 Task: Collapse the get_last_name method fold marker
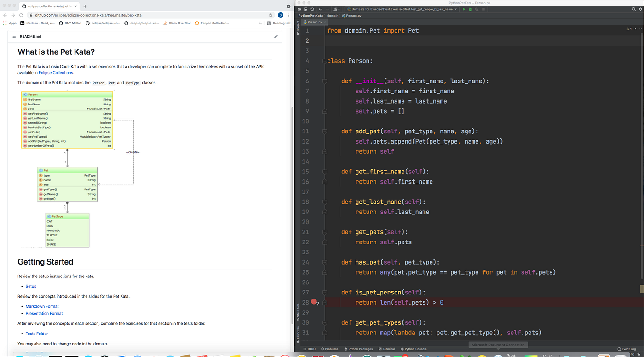point(325,202)
